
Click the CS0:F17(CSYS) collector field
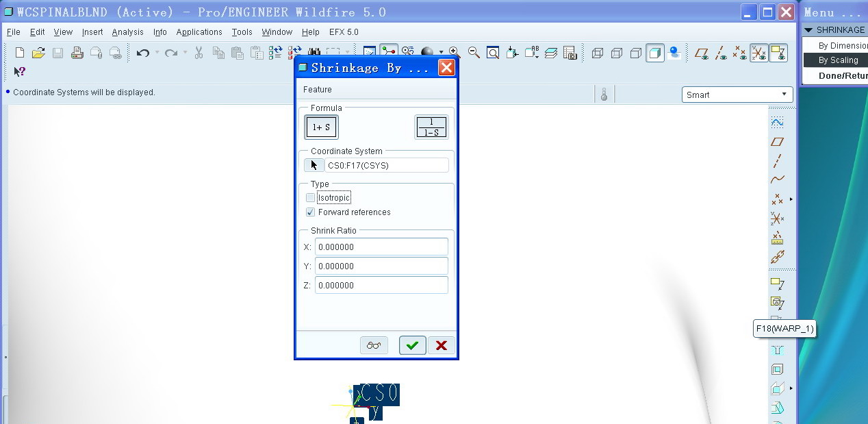coord(387,165)
